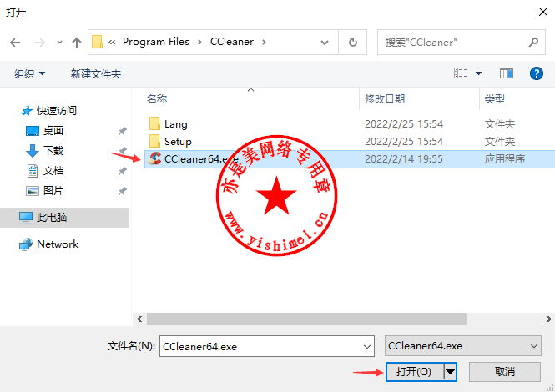Click the 取消 button
The image size is (555, 392).
(x=505, y=371)
